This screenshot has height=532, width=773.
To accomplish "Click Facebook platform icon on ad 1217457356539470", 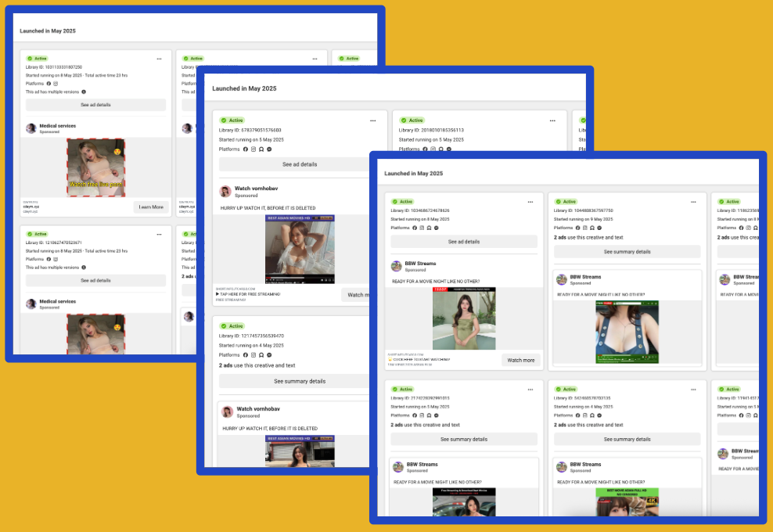I will [x=246, y=355].
